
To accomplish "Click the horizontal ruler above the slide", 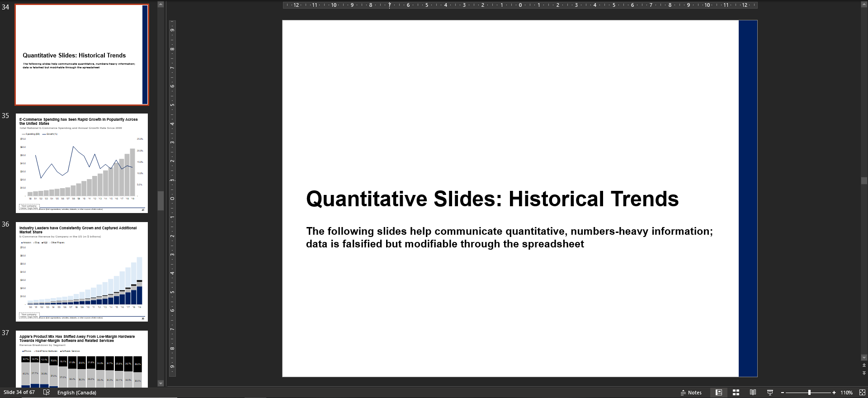I will coord(520,5).
